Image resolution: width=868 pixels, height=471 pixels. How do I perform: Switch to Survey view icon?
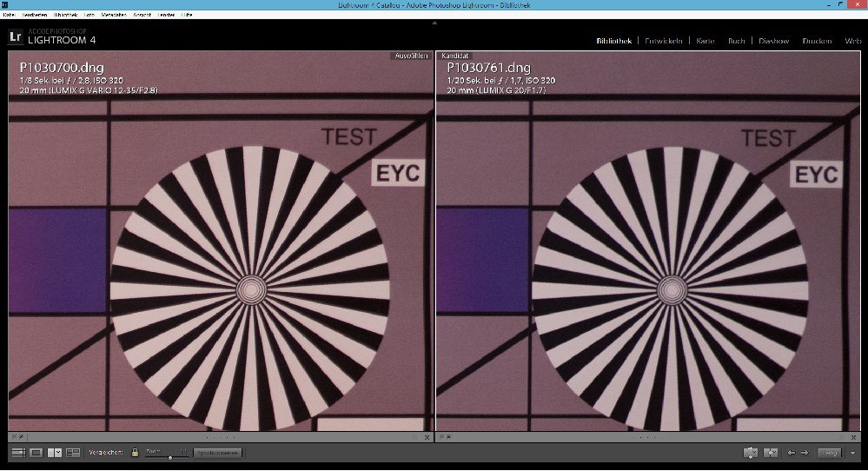73,453
